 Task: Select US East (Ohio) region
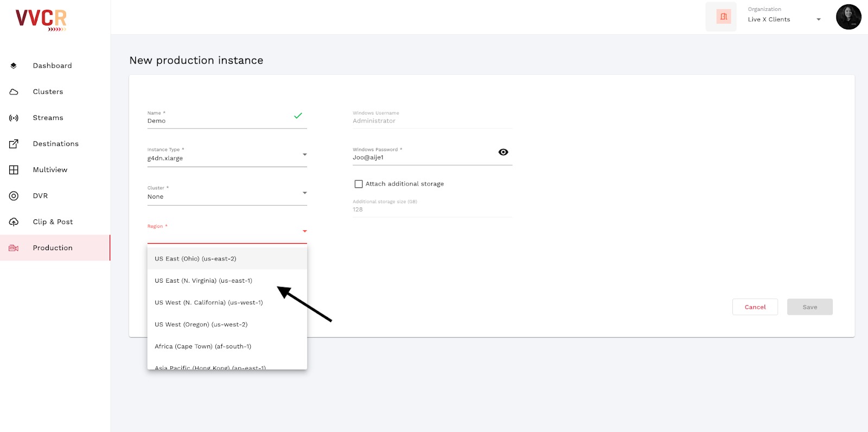click(x=227, y=258)
